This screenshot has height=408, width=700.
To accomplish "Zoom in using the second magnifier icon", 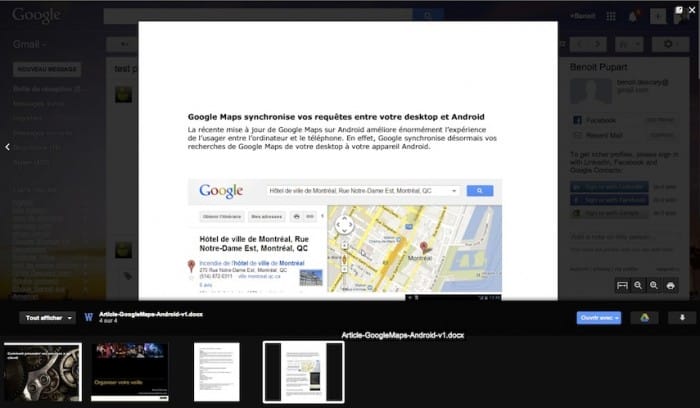I will click(654, 286).
